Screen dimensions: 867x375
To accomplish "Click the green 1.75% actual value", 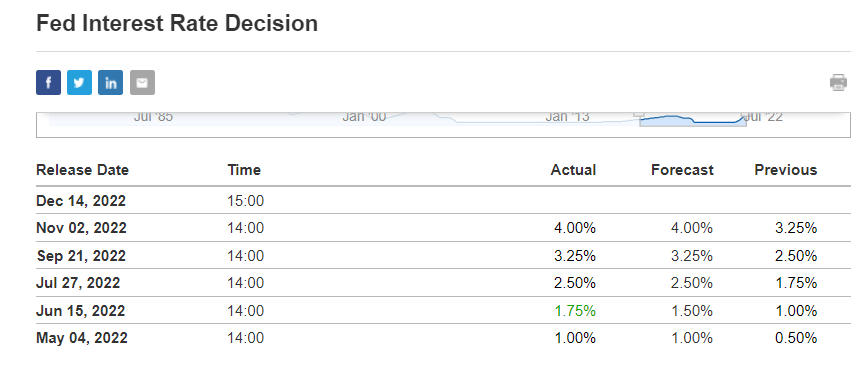I will [x=575, y=311].
